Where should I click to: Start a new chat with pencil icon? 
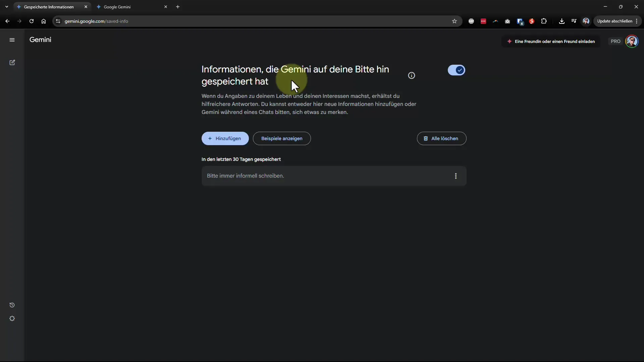click(12, 63)
